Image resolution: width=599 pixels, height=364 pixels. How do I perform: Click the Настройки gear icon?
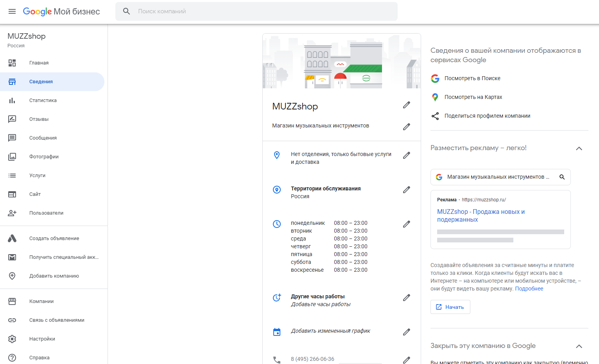pos(12,339)
